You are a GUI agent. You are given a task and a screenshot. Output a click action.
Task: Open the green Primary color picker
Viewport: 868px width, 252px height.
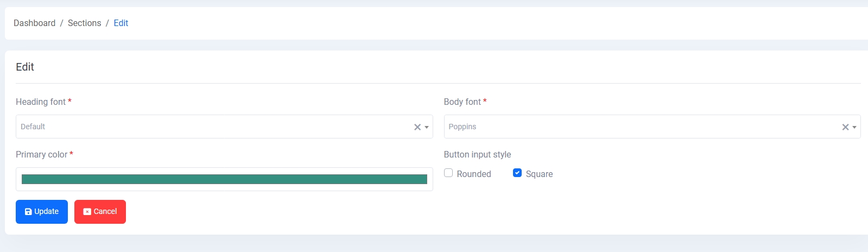pos(224,179)
